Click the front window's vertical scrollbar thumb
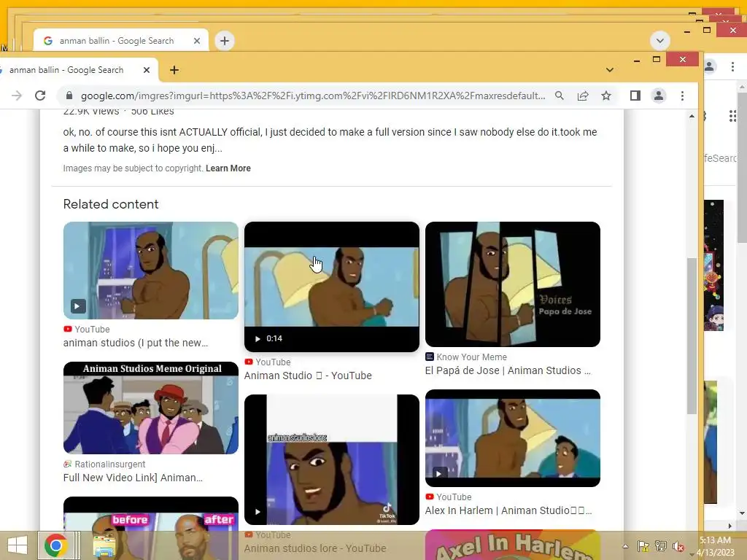Viewport: 747px width, 560px height. (692, 336)
